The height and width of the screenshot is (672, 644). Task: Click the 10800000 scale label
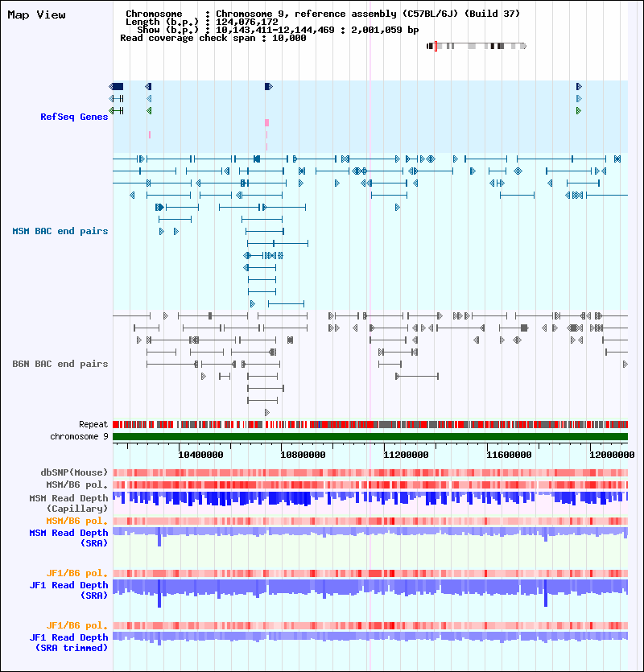tap(303, 455)
